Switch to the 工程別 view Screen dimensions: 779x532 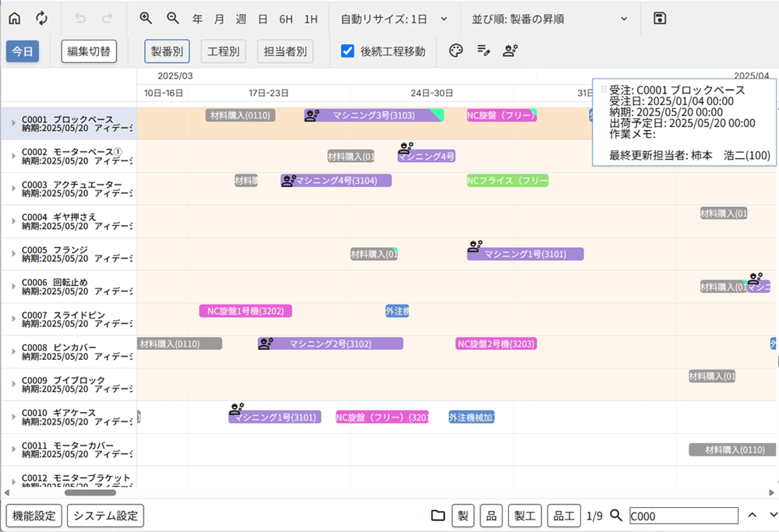coord(224,51)
